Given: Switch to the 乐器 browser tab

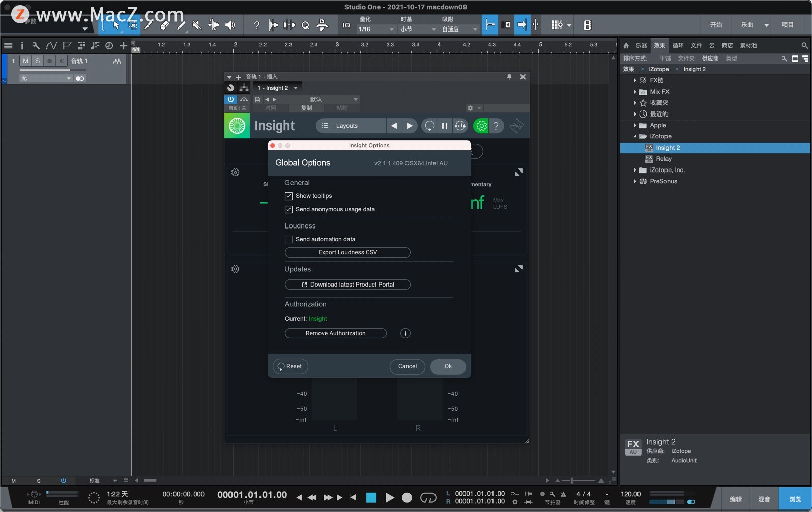Looking at the screenshot, I should 641,45.
